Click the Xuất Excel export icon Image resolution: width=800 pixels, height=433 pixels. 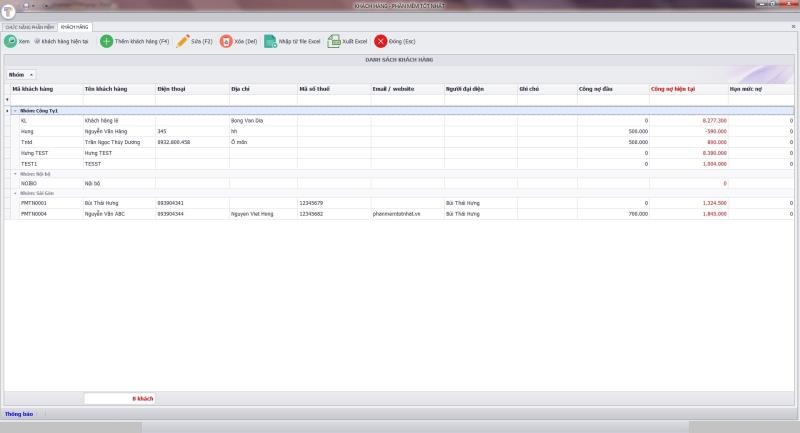point(334,41)
